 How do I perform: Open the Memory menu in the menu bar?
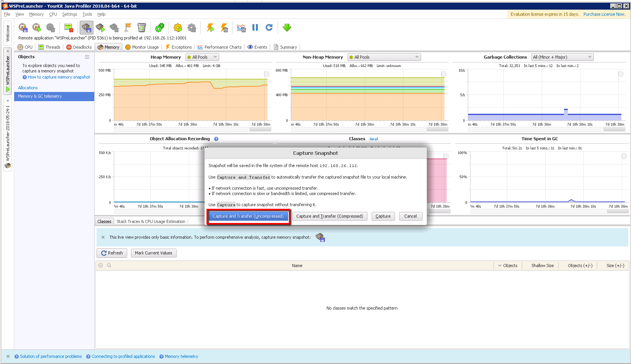click(36, 14)
